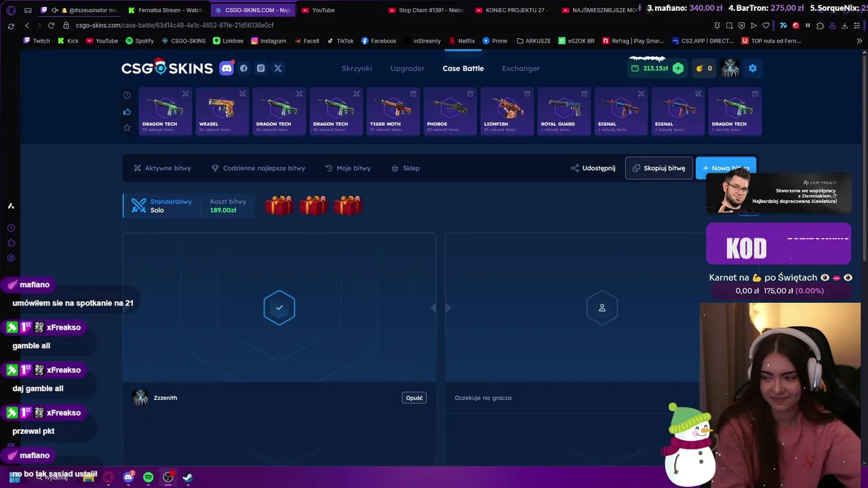The height and width of the screenshot is (488, 868).
Task: Click the CSGO-SKINS logo
Action: point(167,68)
